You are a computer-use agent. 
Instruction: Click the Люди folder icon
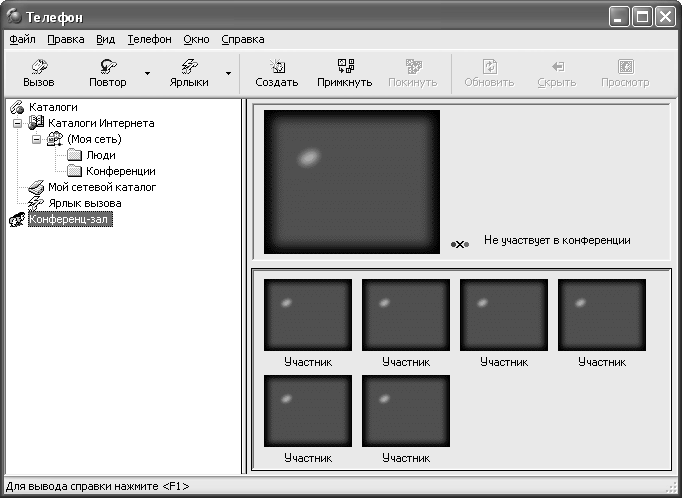74,155
